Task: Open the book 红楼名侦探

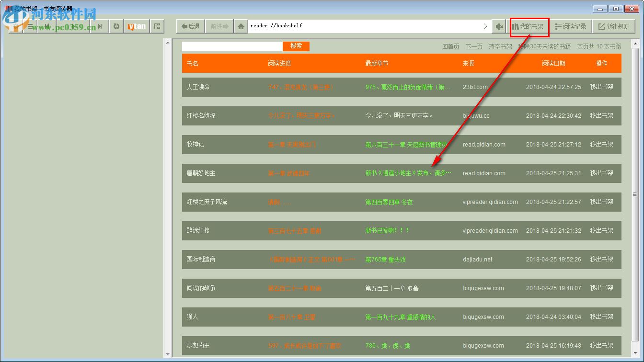Action: [201, 116]
